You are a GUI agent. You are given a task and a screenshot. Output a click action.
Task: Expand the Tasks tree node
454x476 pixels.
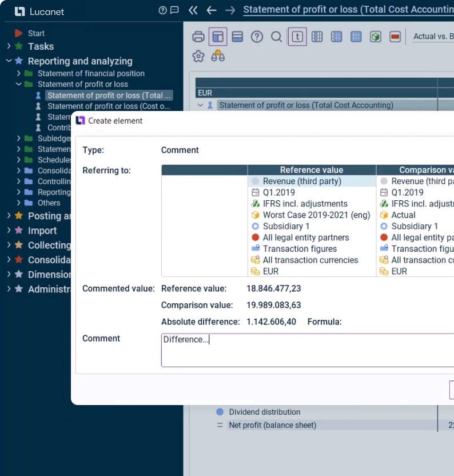[9, 46]
